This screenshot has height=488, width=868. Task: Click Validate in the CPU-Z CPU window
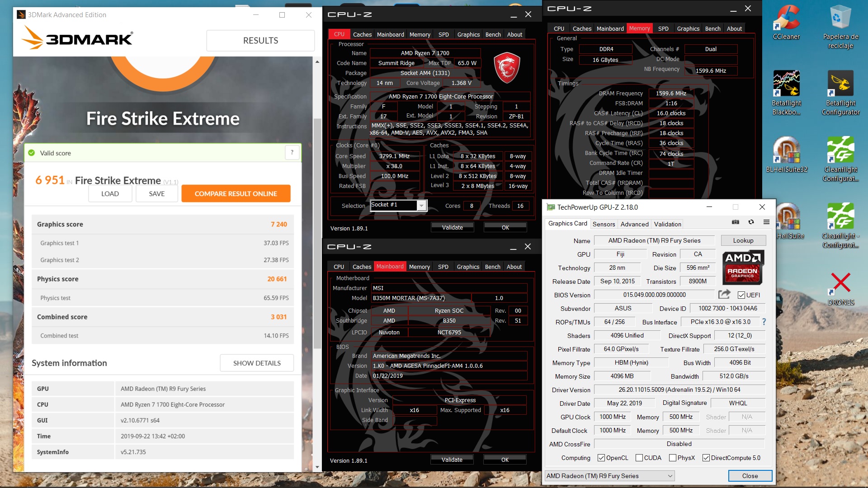click(452, 227)
